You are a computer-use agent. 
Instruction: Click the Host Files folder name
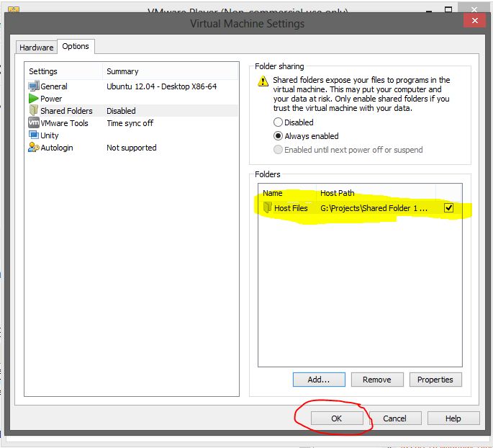[x=291, y=208]
